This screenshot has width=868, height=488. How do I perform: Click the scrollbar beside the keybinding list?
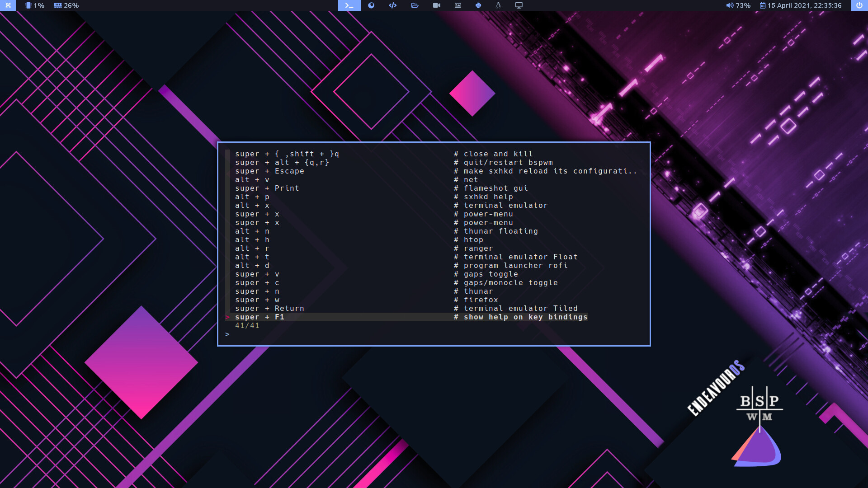click(227, 231)
